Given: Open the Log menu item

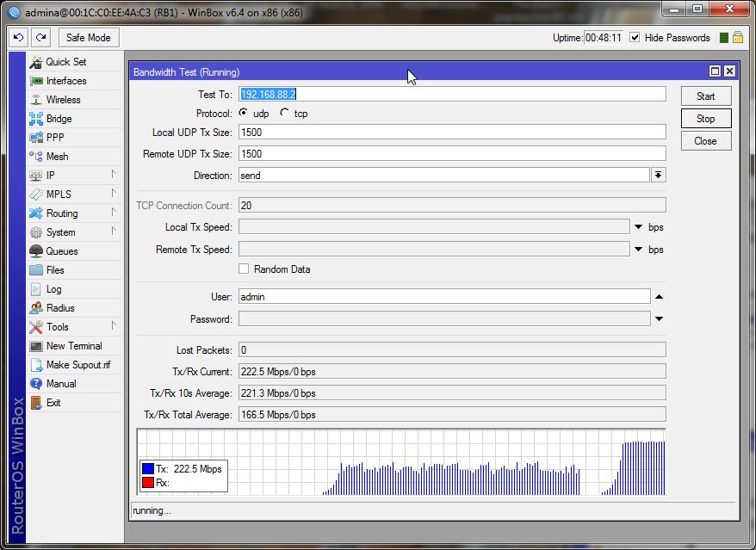Looking at the screenshot, I should tap(75, 289).
